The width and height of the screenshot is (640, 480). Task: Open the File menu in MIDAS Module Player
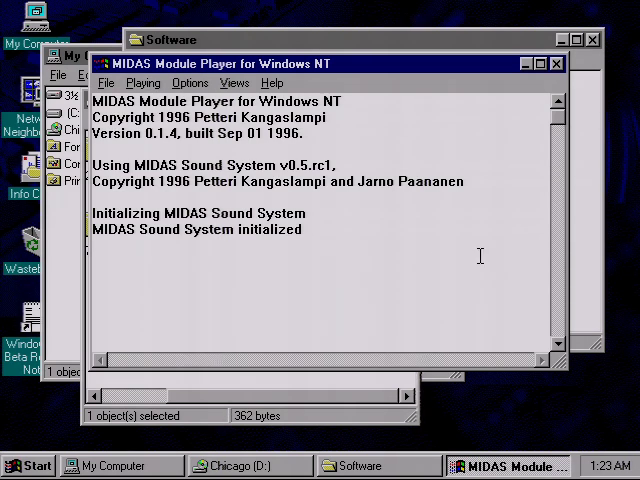106,83
